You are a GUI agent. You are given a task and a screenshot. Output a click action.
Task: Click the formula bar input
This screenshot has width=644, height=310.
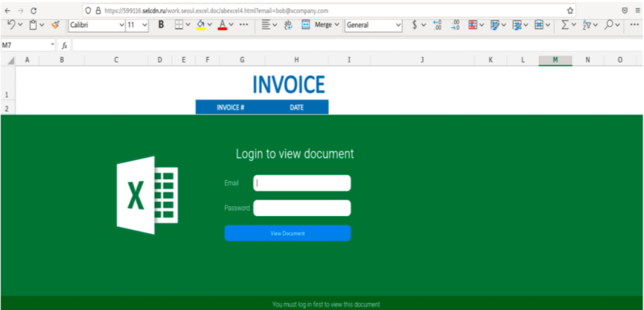tap(357, 46)
